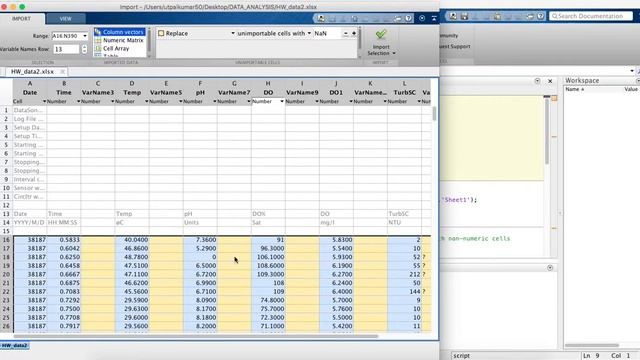Expand the Import Selection dropdown arrow

click(394, 53)
